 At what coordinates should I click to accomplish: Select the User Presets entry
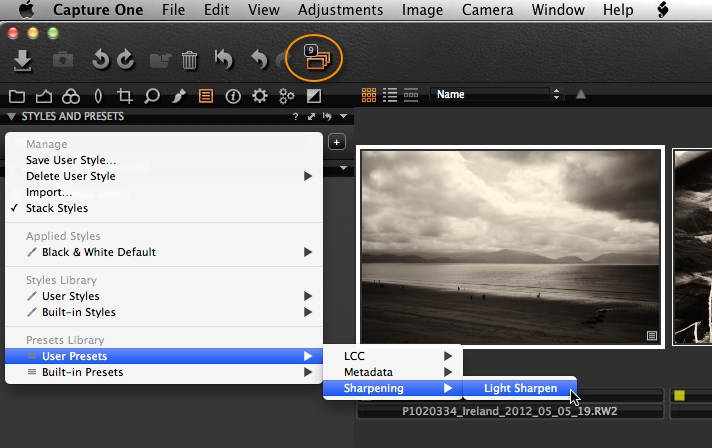164,356
